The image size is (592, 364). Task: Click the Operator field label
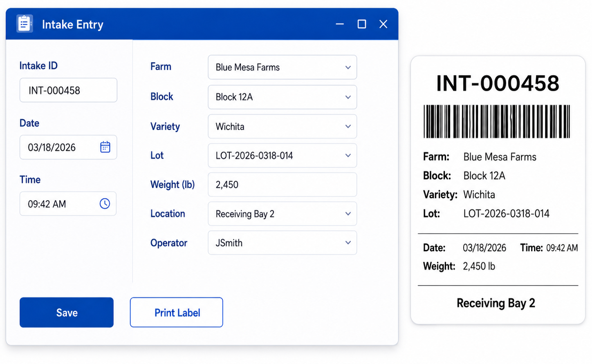[169, 243]
